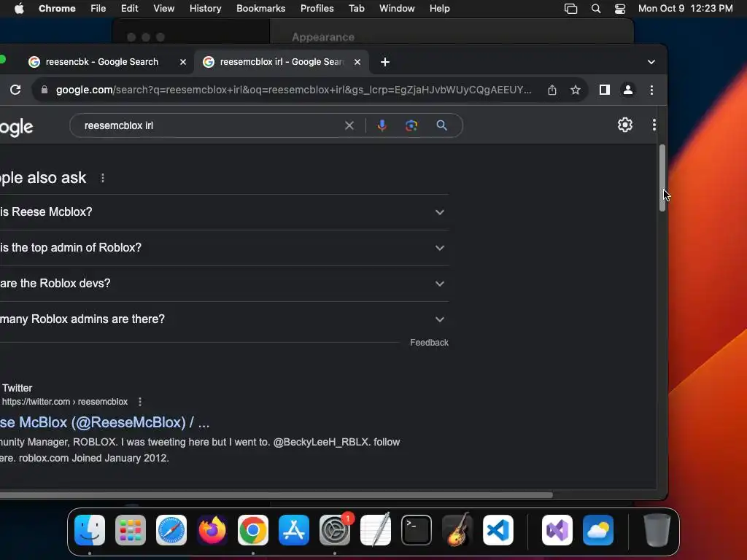Click the lock icon in address bar

click(44, 90)
